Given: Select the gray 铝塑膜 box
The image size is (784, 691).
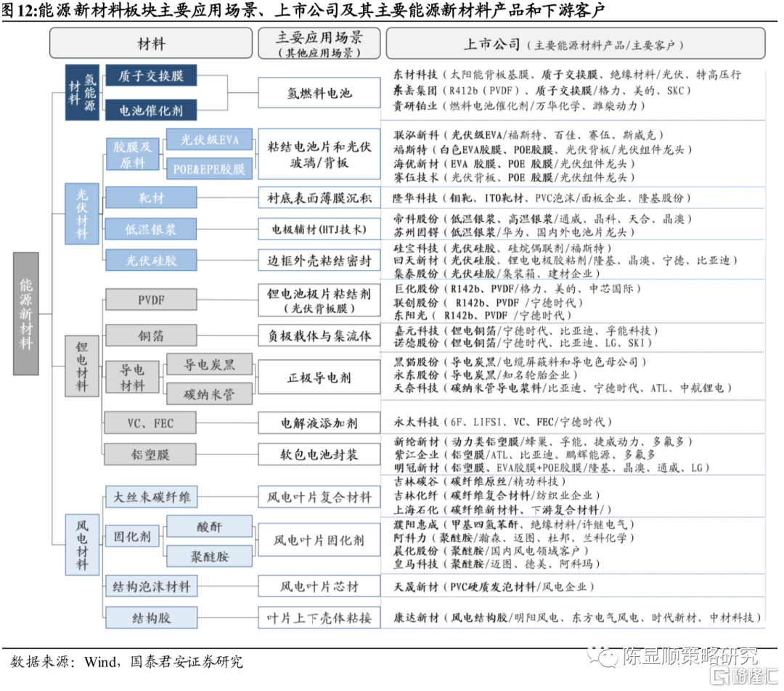Looking at the screenshot, I should 150,454.
